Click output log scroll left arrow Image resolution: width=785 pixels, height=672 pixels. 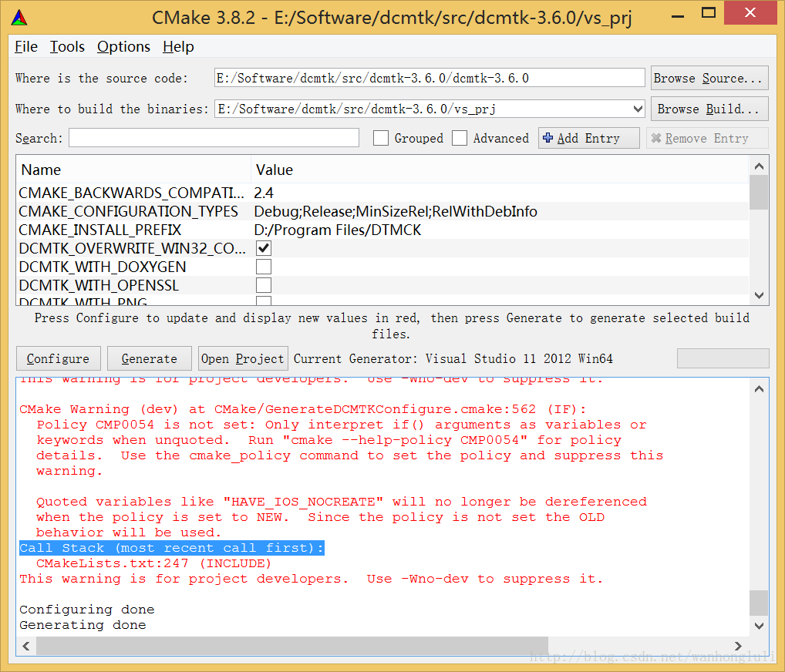[26, 646]
